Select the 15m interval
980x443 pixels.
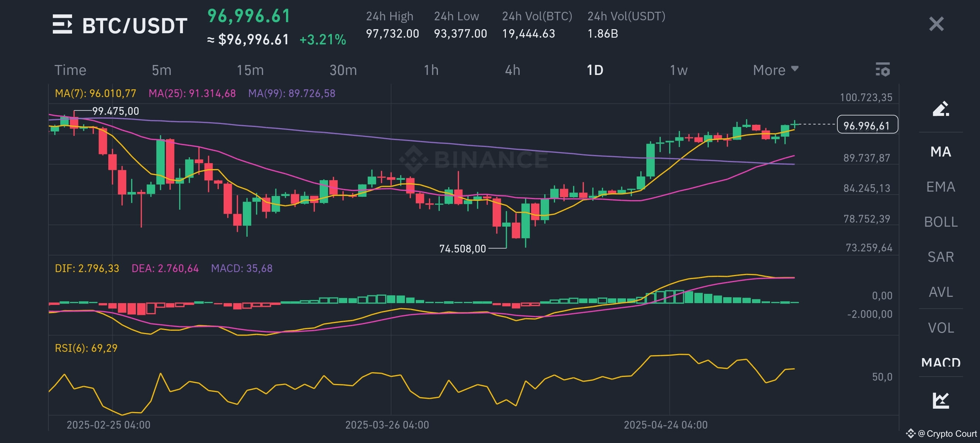click(x=250, y=70)
